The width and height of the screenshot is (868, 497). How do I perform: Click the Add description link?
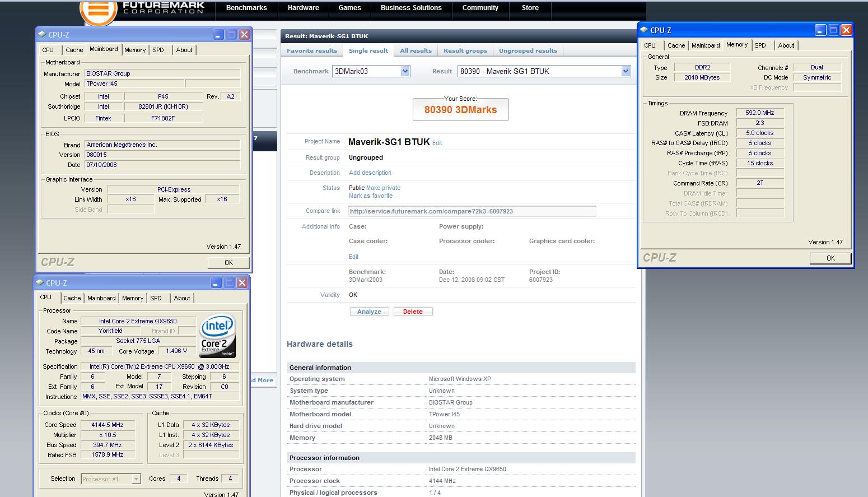370,173
